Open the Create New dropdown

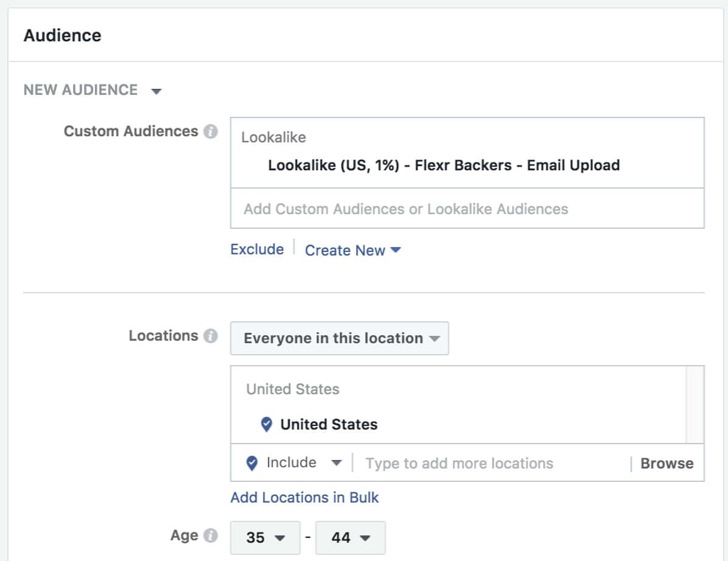click(x=352, y=250)
